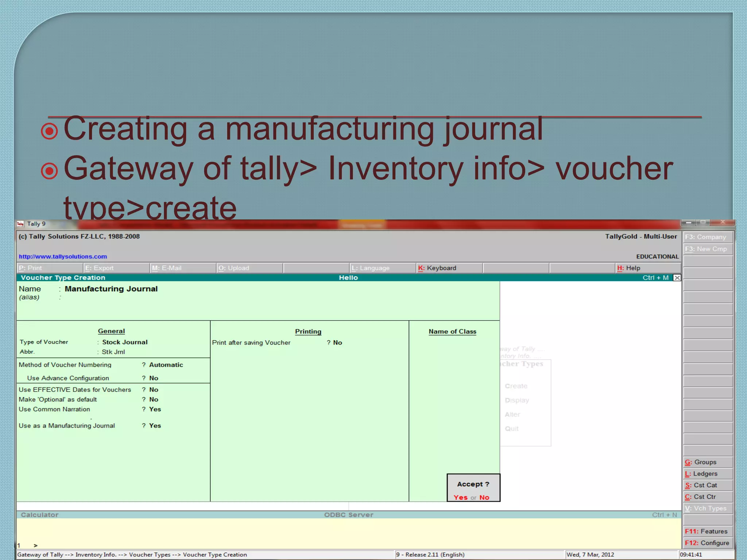Toggle Make 'Optional' as default value
The width and height of the screenshot is (747, 560).
(x=154, y=400)
